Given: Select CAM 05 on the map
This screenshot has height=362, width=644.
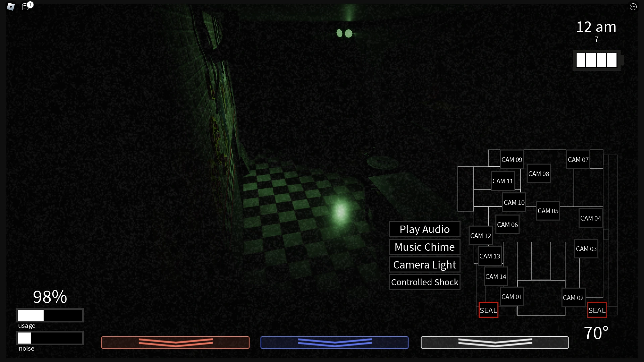Looking at the screenshot, I should (548, 211).
